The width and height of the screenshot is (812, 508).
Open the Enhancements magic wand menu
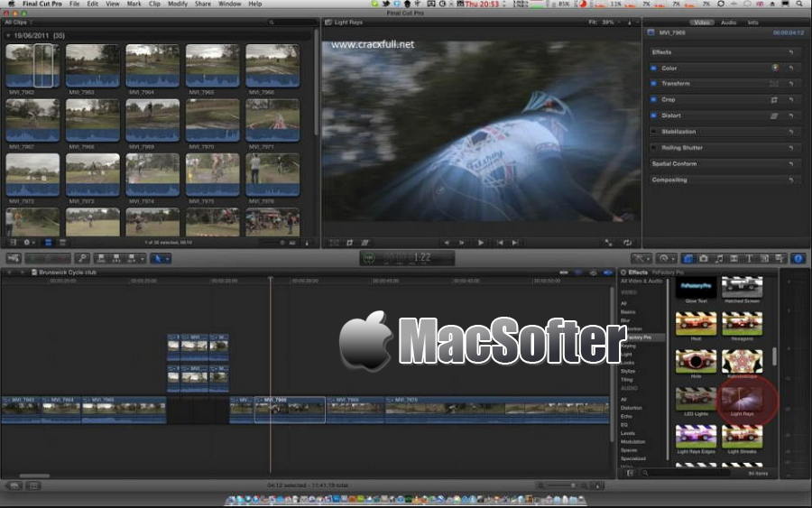click(x=641, y=258)
